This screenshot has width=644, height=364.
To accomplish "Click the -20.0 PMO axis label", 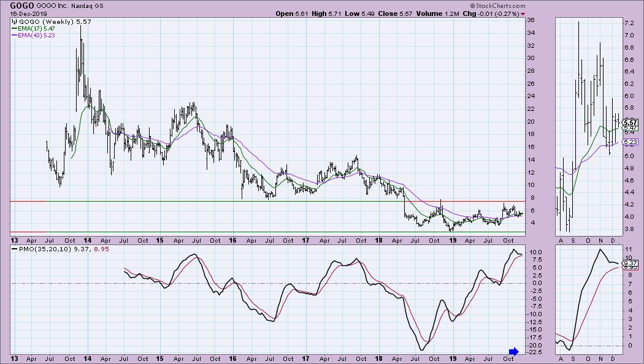I will (x=535, y=345).
